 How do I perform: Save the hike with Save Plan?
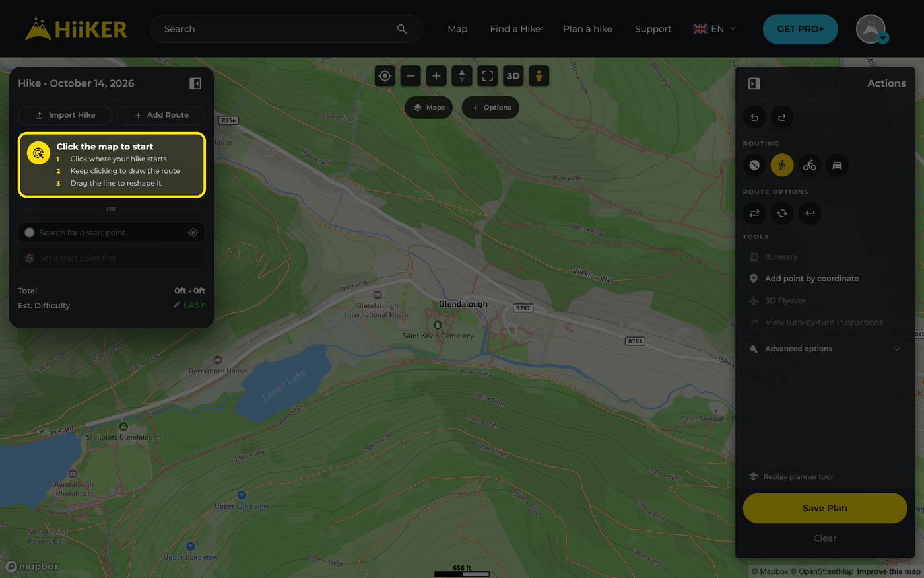pyautogui.click(x=825, y=508)
